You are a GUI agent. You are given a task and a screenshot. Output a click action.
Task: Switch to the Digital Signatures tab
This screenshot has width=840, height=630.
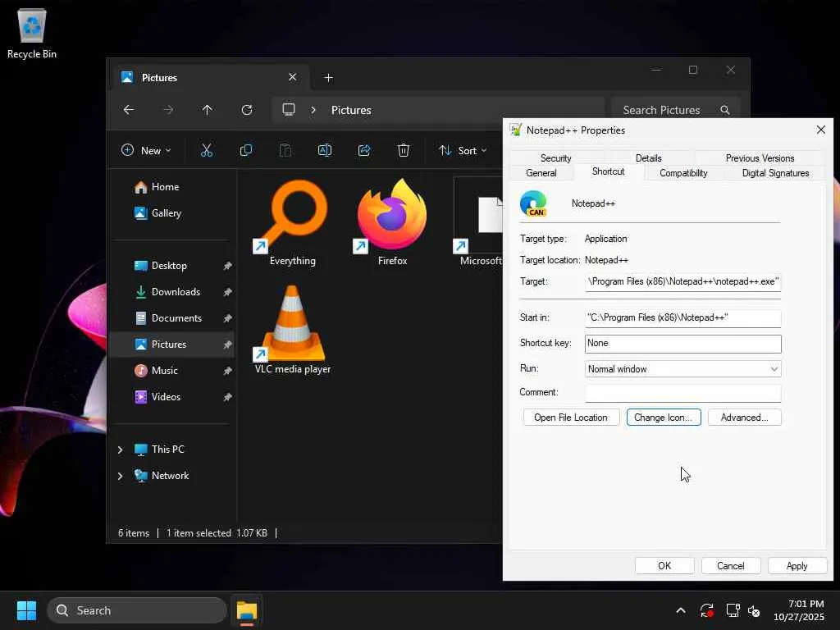(x=775, y=173)
